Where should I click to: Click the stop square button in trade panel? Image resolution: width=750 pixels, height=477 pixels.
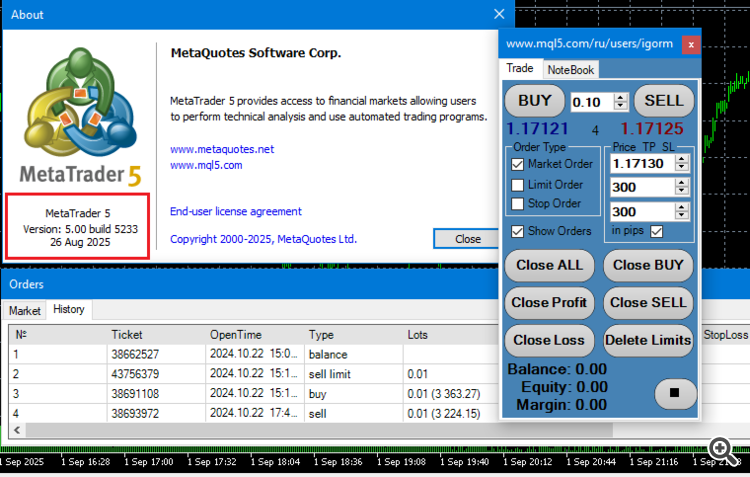pos(675,393)
